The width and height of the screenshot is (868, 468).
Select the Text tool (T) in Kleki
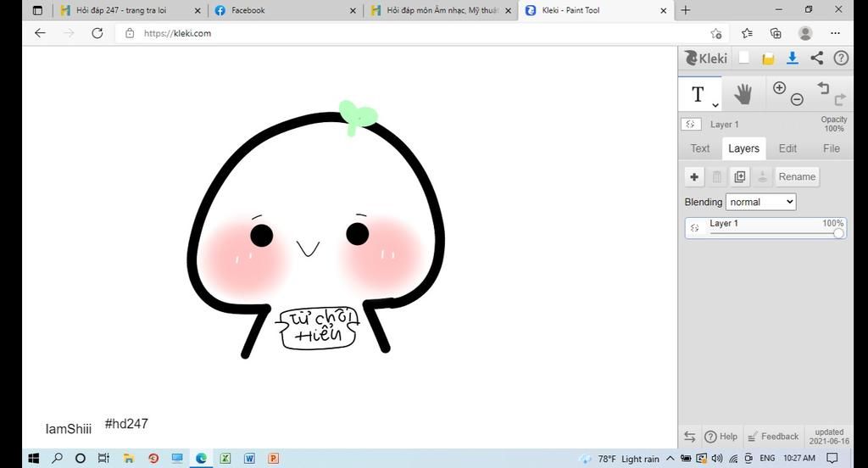(698, 94)
